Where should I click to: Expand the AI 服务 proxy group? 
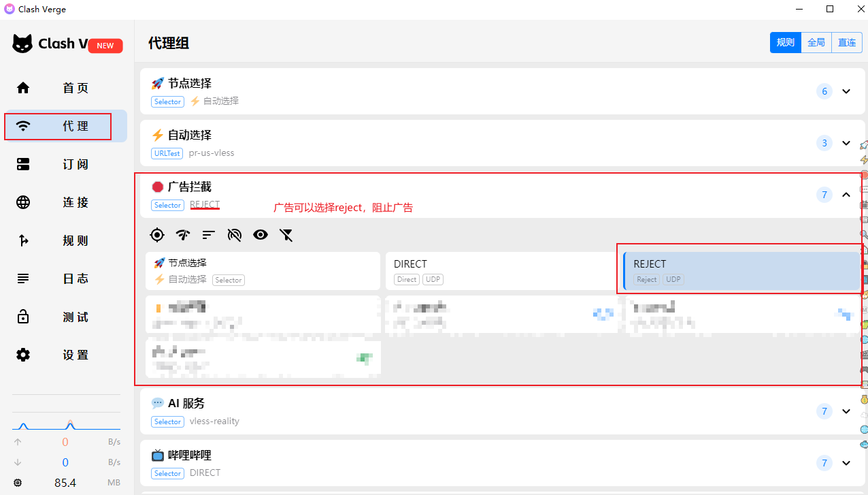[846, 411]
